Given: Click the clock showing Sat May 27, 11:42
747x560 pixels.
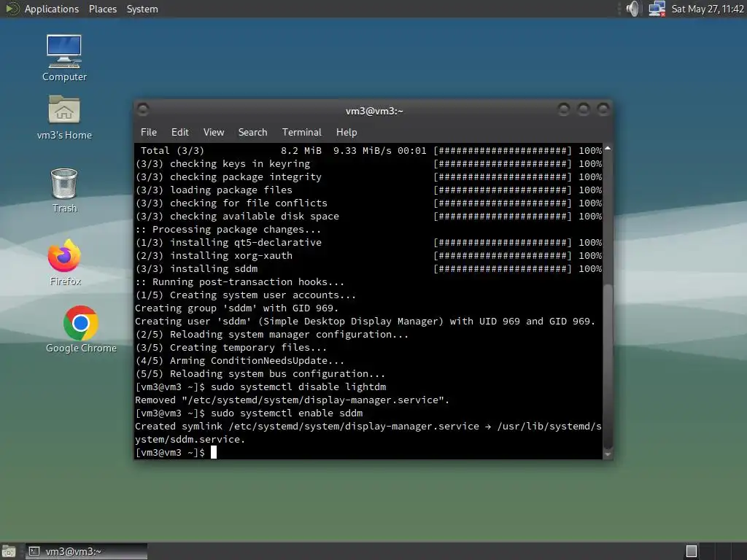Looking at the screenshot, I should 707,9.
